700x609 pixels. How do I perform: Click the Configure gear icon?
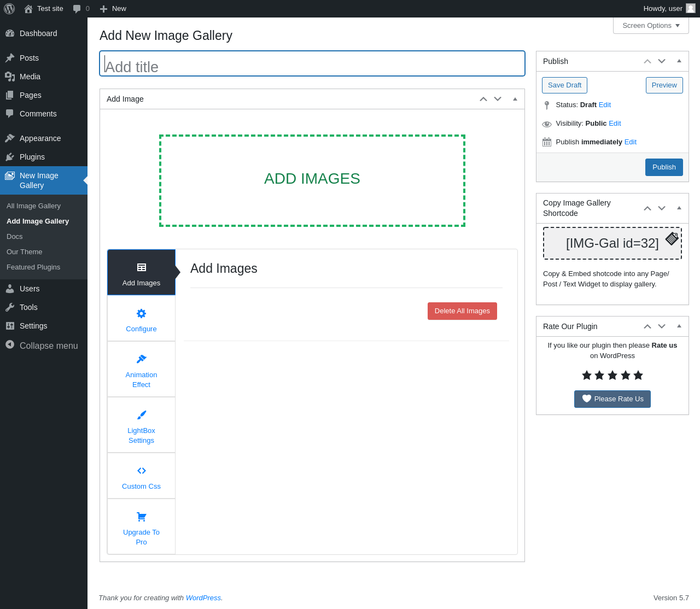click(x=141, y=313)
